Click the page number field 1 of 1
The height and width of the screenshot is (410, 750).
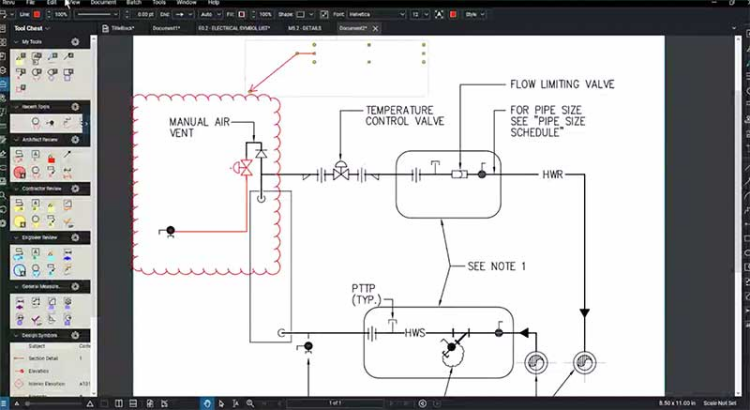tap(335, 404)
